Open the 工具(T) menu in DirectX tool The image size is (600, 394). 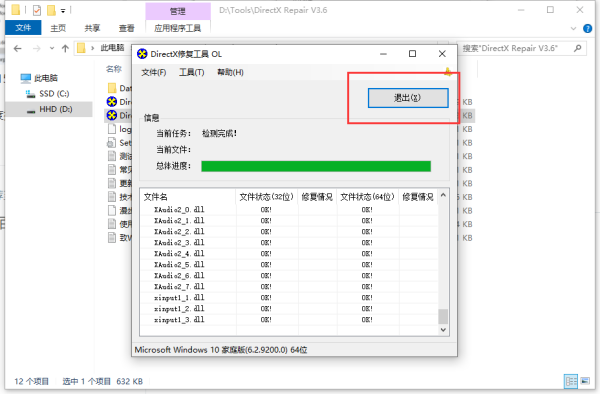pyautogui.click(x=192, y=72)
